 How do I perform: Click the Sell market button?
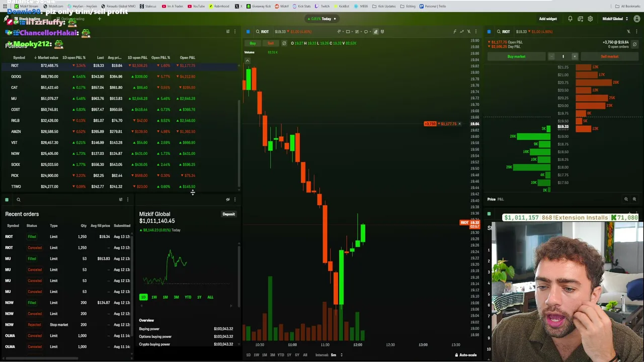(609, 56)
